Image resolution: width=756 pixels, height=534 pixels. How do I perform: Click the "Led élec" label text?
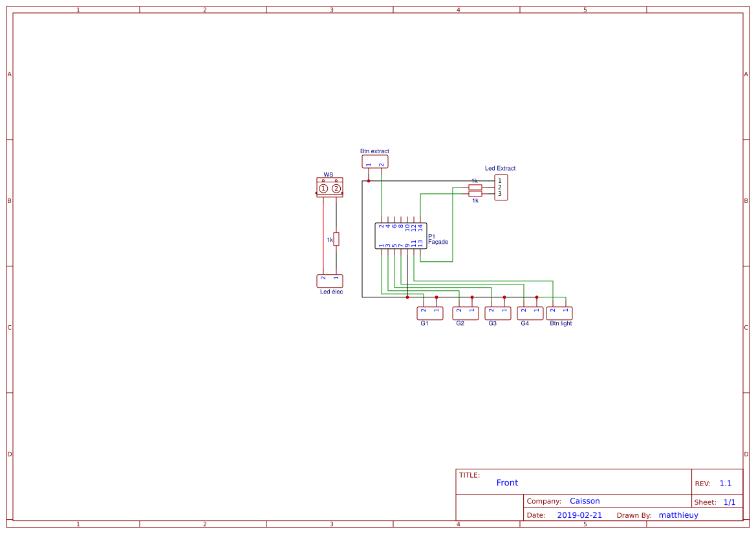pyautogui.click(x=332, y=292)
